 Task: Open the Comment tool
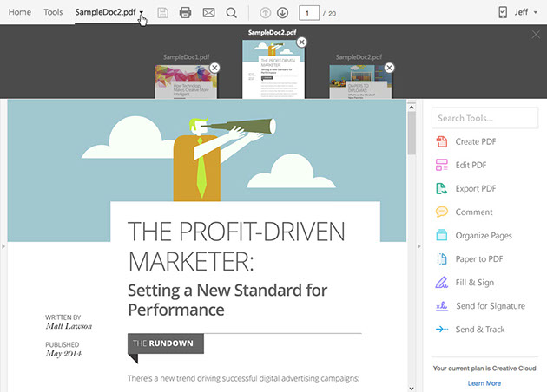click(473, 212)
